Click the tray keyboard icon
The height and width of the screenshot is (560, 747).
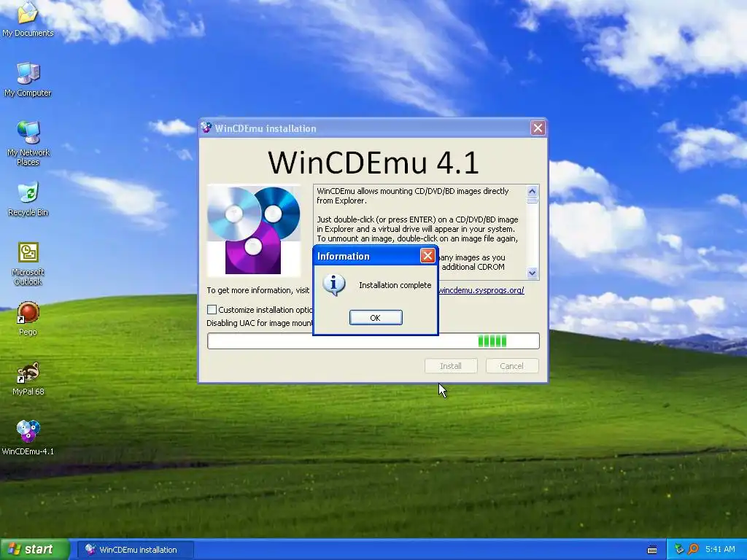tap(651, 550)
